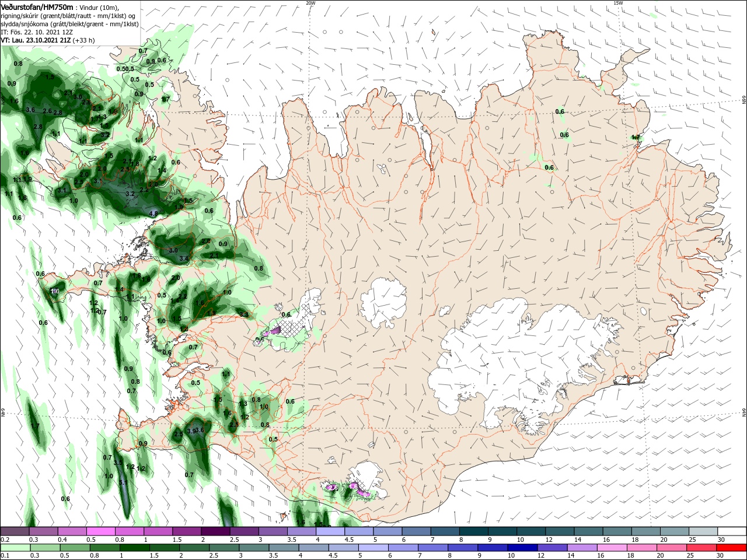This screenshot has height=560, width=747.
Task: Pick the rain legend swatch between 25 and 30
Action: (x=701, y=548)
